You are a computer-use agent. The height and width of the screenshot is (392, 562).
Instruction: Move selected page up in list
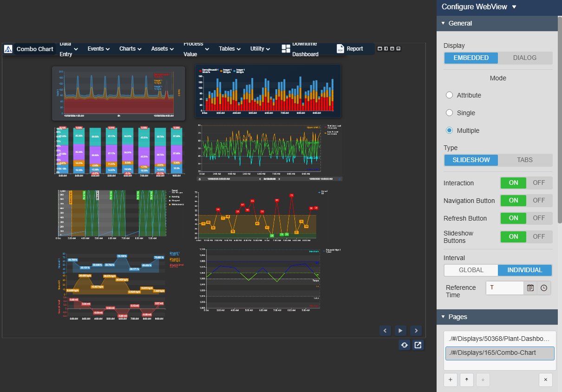(x=466, y=379)
